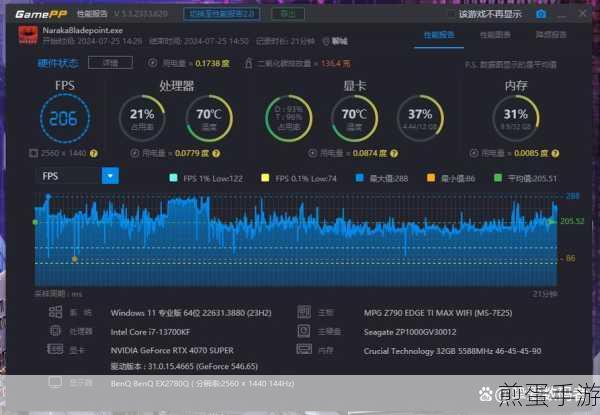Click the power icon before 0.0874 度

(x=312, y=153)
